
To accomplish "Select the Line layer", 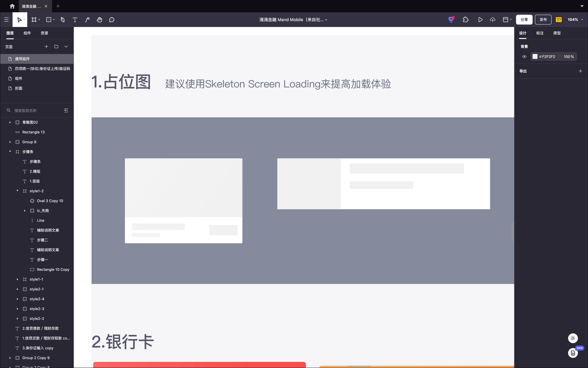I will [x=37, y=220].
